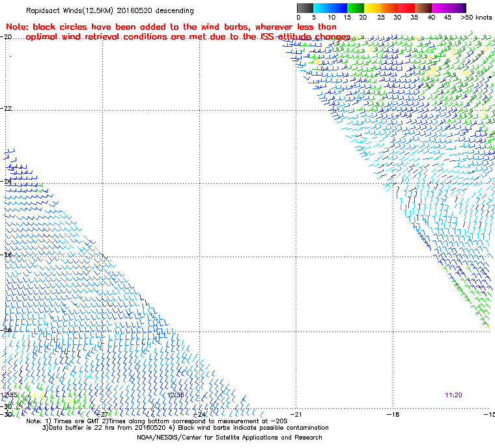Click the '-18' longitude axis label
This screenshot has height=448, width=495.
coord(393,414)
